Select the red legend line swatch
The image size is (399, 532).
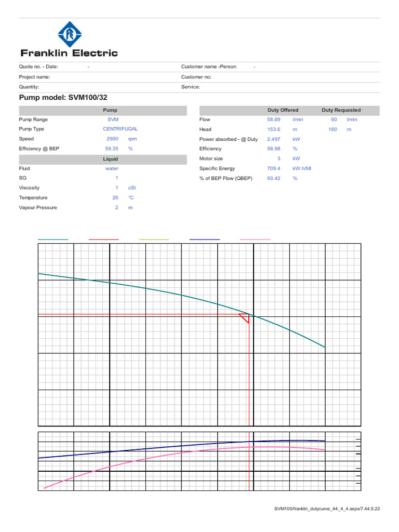(x=103, y=240)
